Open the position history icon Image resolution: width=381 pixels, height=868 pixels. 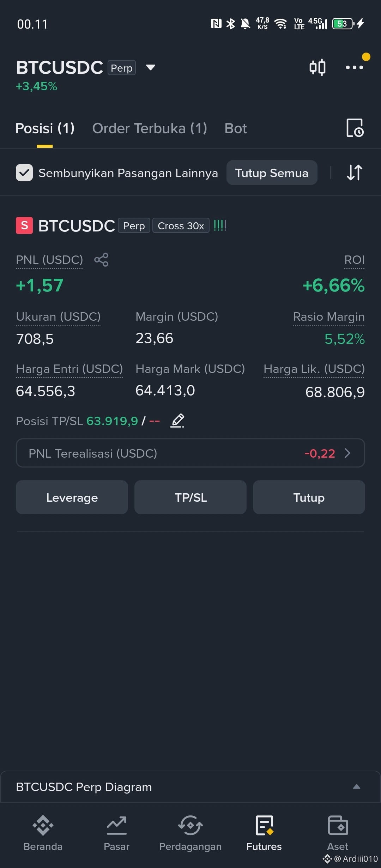click(x=355, y=128)
